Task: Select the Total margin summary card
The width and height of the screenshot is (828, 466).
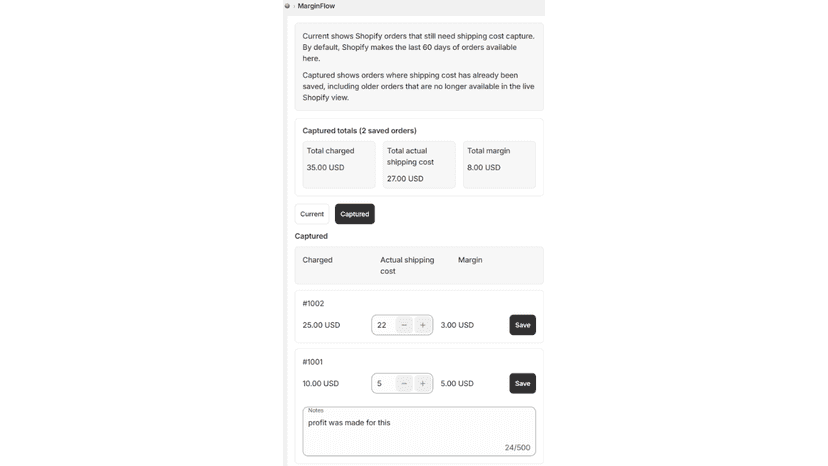Action: pos(499,164)
